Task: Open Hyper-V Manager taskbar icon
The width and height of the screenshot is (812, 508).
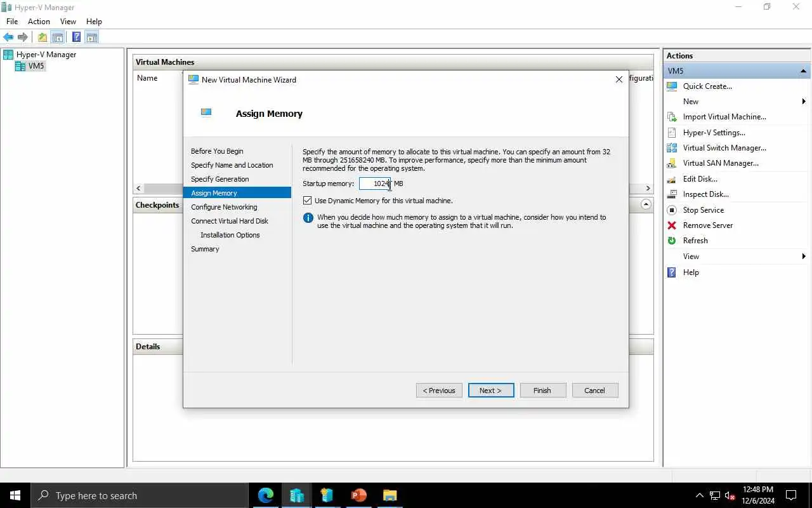Action: click(x=297, y=495)
